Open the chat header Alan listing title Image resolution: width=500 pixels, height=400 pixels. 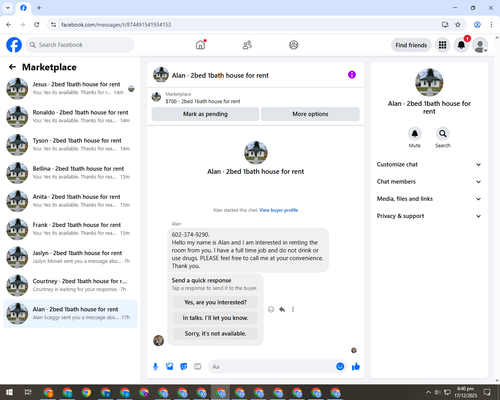pyautogui.click(x=220, y=75)
